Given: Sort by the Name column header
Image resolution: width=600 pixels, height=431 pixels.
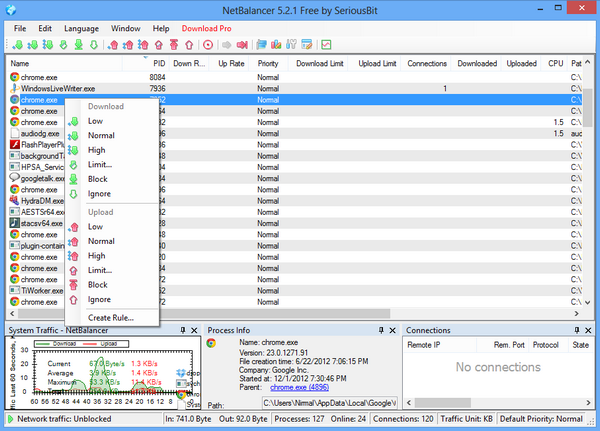Looking at the screenshot, I should (64, 64).
